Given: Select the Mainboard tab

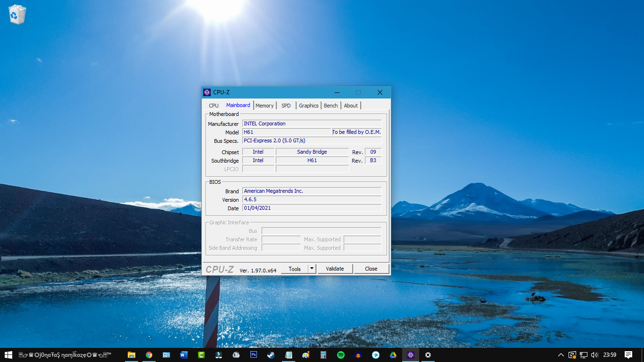Looking at the screenshot, I should point(238,105).
